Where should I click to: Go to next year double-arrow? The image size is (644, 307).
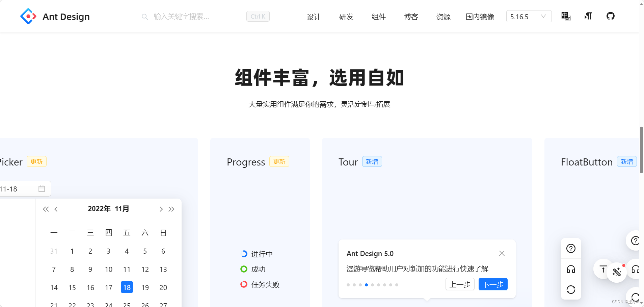[171, 209]
